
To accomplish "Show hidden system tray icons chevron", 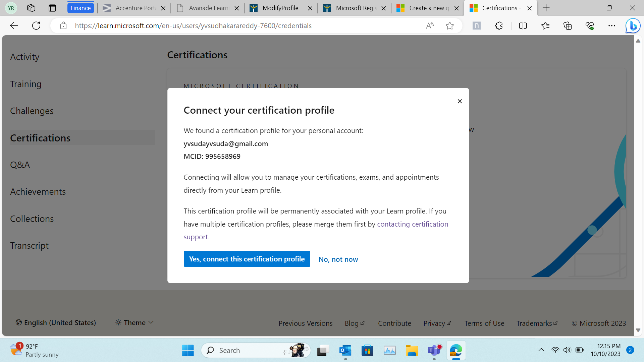I will pyautogui.click(x=541, y=350).
